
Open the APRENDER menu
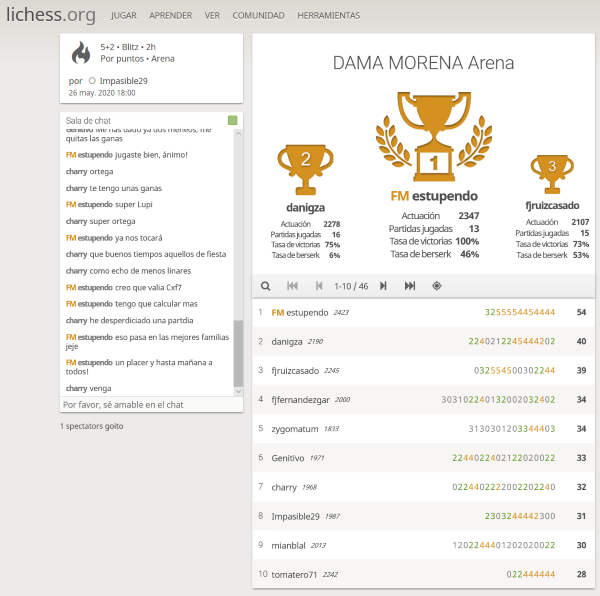tap(171, 17)
